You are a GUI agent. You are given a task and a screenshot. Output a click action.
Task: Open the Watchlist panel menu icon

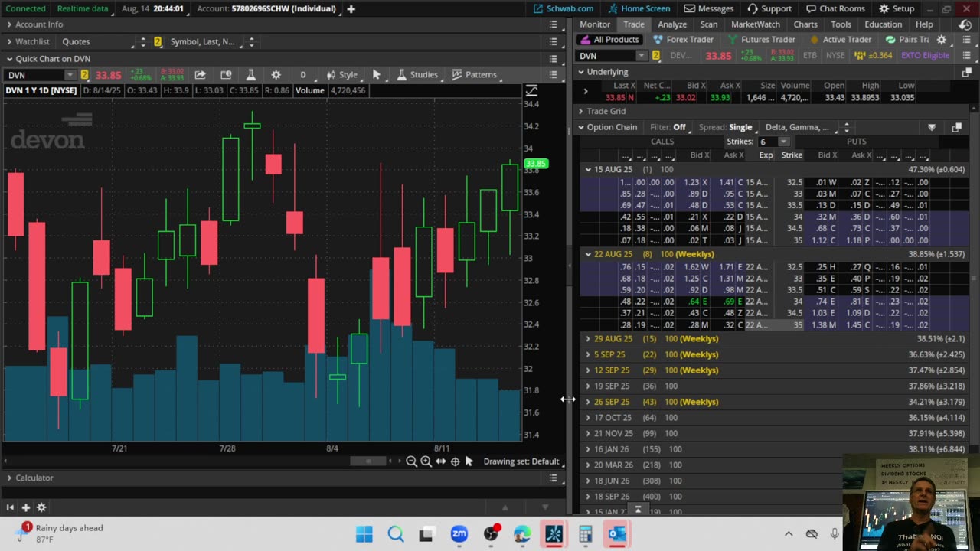tap(553, 41)
